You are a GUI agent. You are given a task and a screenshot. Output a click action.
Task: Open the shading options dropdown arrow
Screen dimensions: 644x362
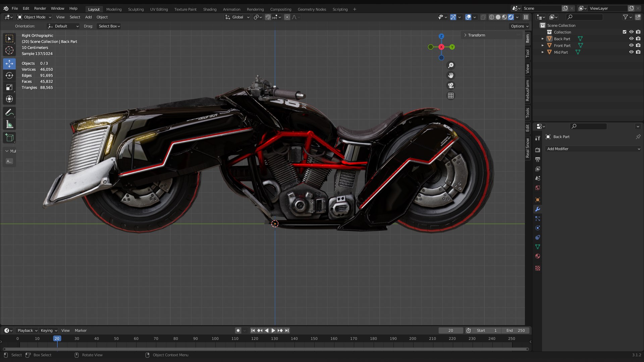(517, 17)
